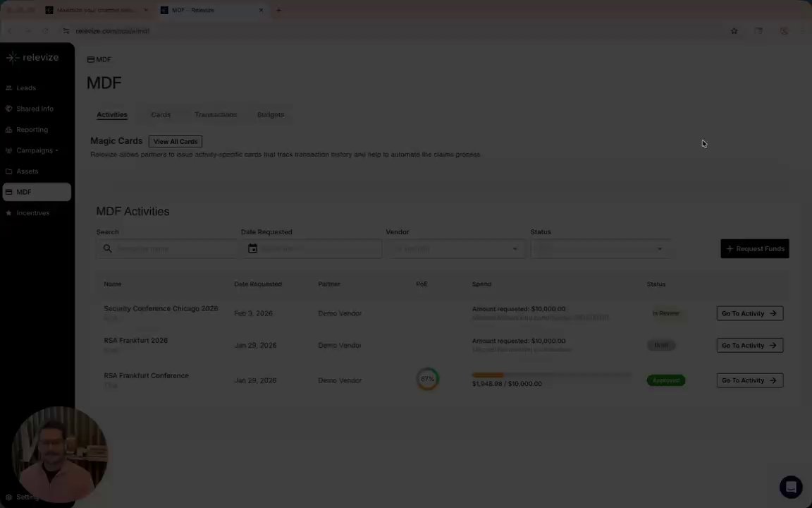812x508 pixels.
Task: Expand the Campaigns submenu arrow
Action: click(x=56, y=151)
